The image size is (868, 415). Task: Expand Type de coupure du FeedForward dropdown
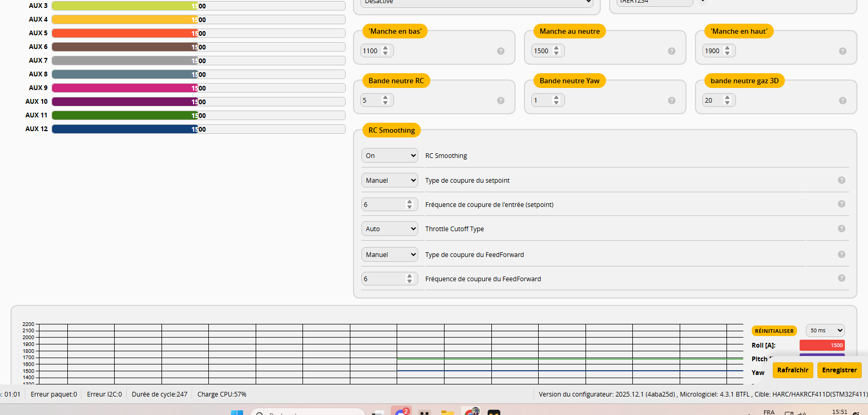click(x=389, y=255)
